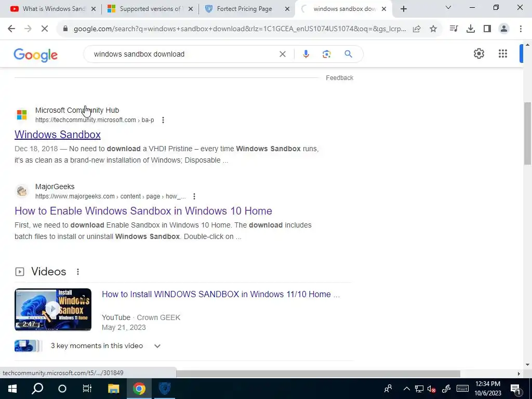
Task: Open more options for Microsoft Community Hub result
Action: click(x=163, y=120)
